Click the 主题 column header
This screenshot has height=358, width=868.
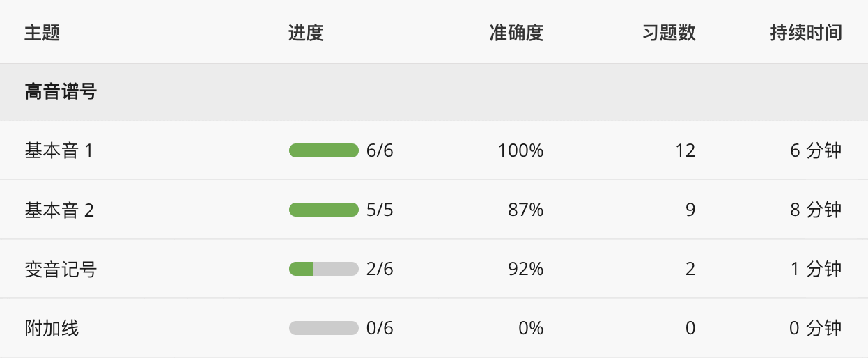tap(42, 33)
